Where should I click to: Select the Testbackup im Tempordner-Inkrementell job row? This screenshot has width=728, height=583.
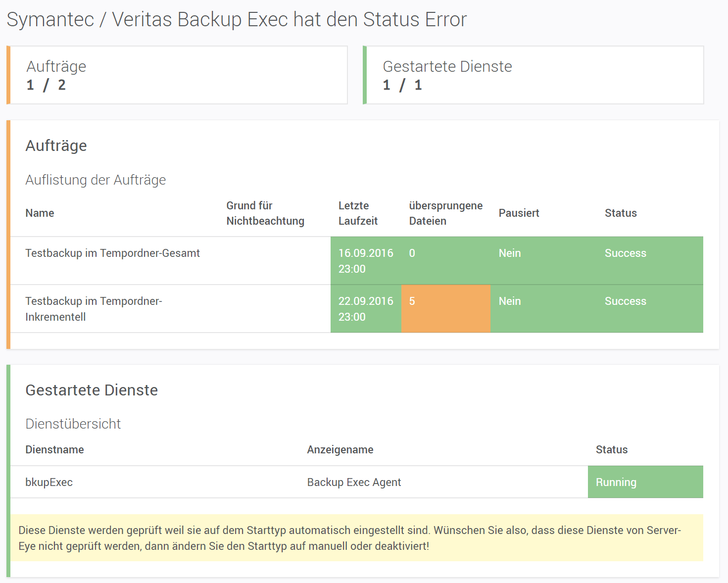(x=94, y=309)
